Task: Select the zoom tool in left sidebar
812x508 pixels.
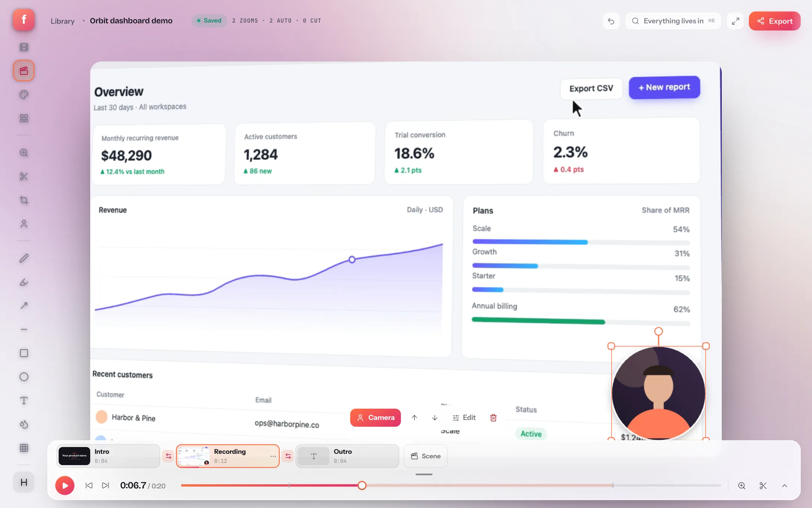Action: pos(24,153)
